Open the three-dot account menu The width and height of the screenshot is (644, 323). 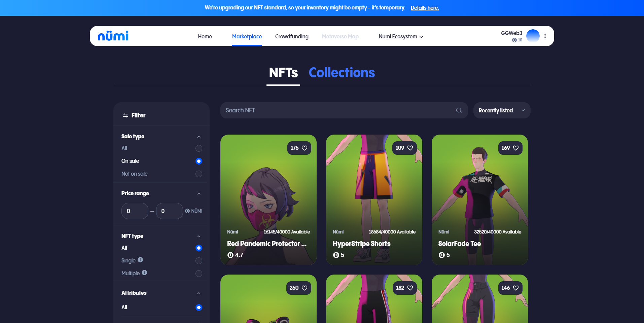click(545, 36)
